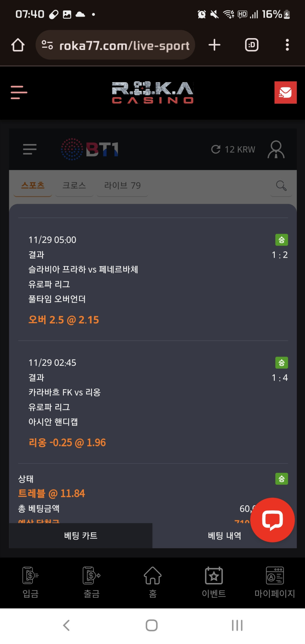Go to 출금 withdrawal page
Image resolution: width=305 pixels, height=644 pixels.
pos(91,582)
